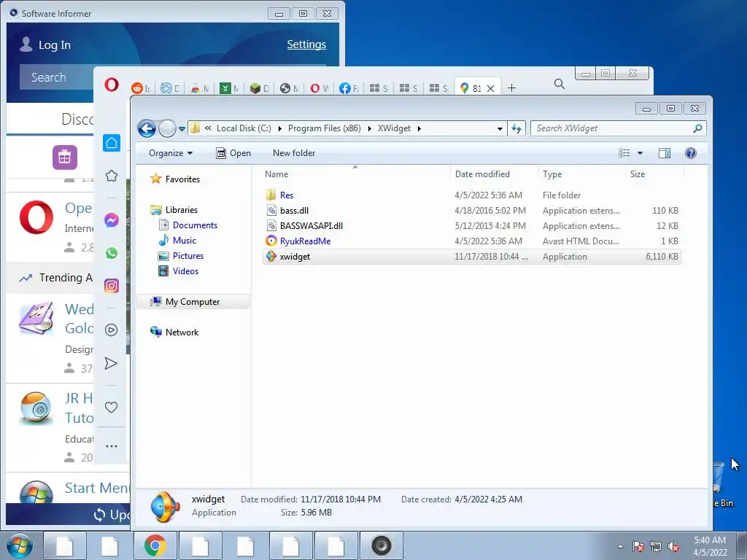Open WhatsApp in Opera sidebar
Screen dimensions: 747x560
[112, 253]
